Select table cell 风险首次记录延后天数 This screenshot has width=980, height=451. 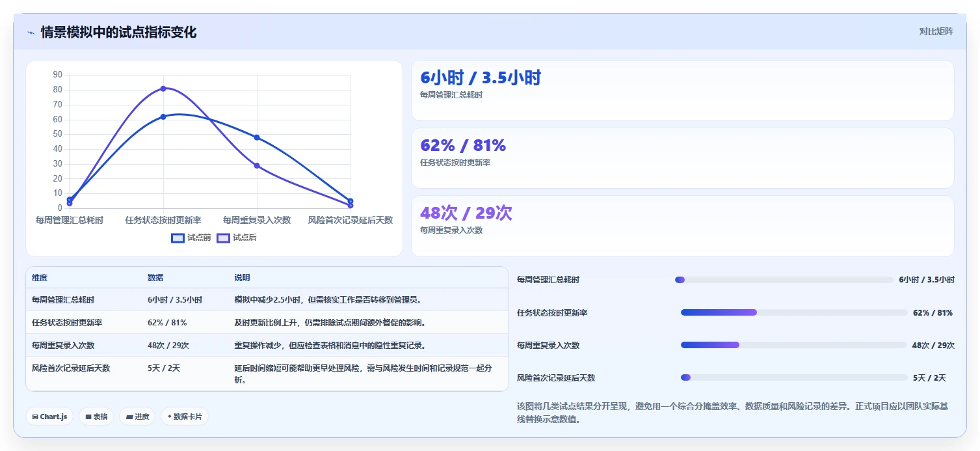[71, 368]
